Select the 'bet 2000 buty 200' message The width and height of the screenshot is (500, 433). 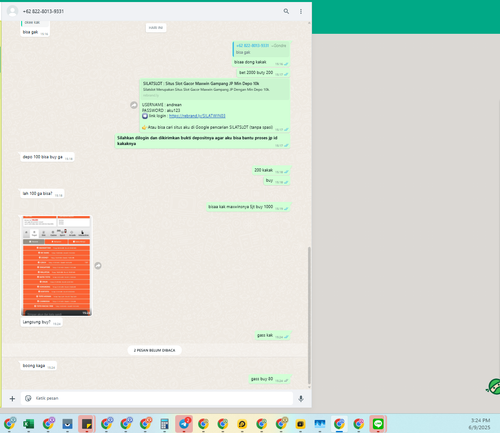[263, 73]
